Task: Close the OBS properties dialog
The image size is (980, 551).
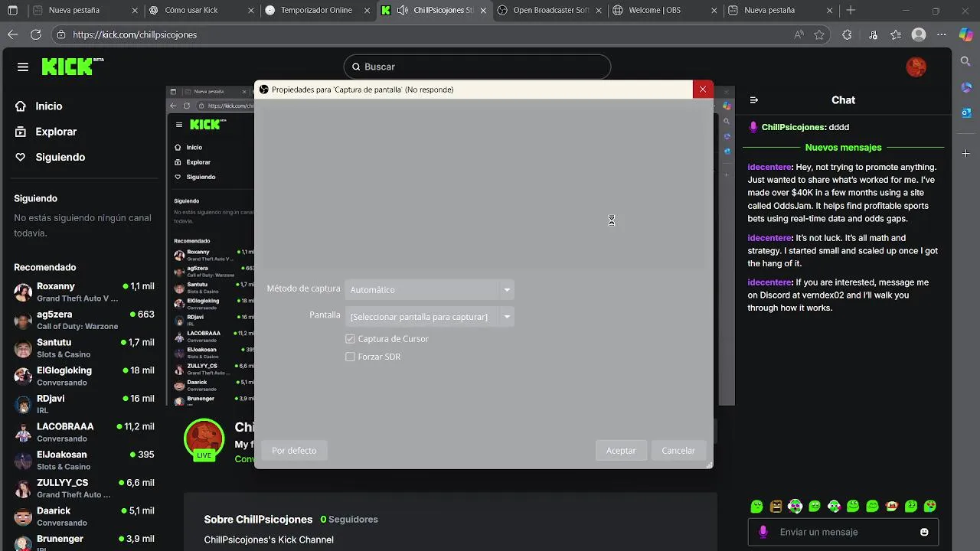Action: [x=702, y=90]
